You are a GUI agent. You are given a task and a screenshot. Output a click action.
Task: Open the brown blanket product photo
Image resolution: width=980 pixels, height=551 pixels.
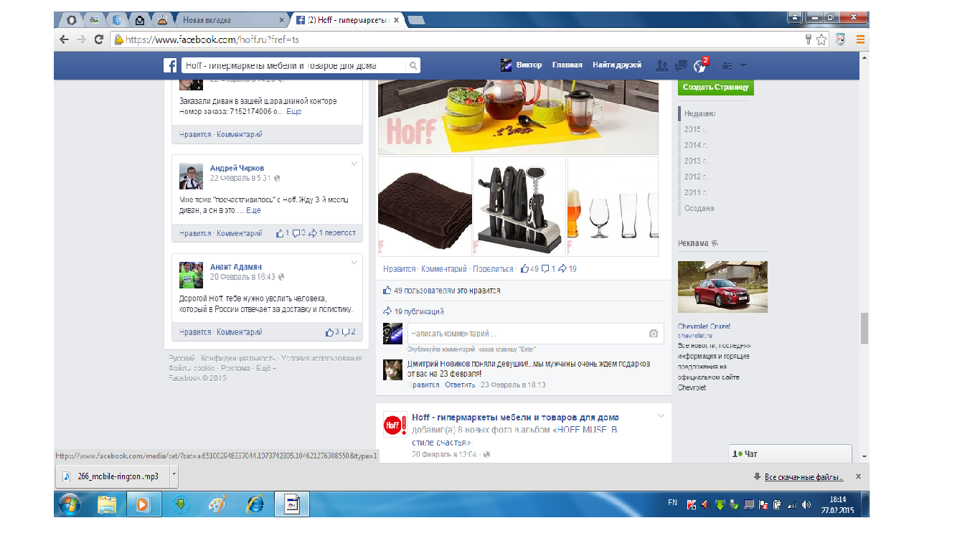click(424, 207)
